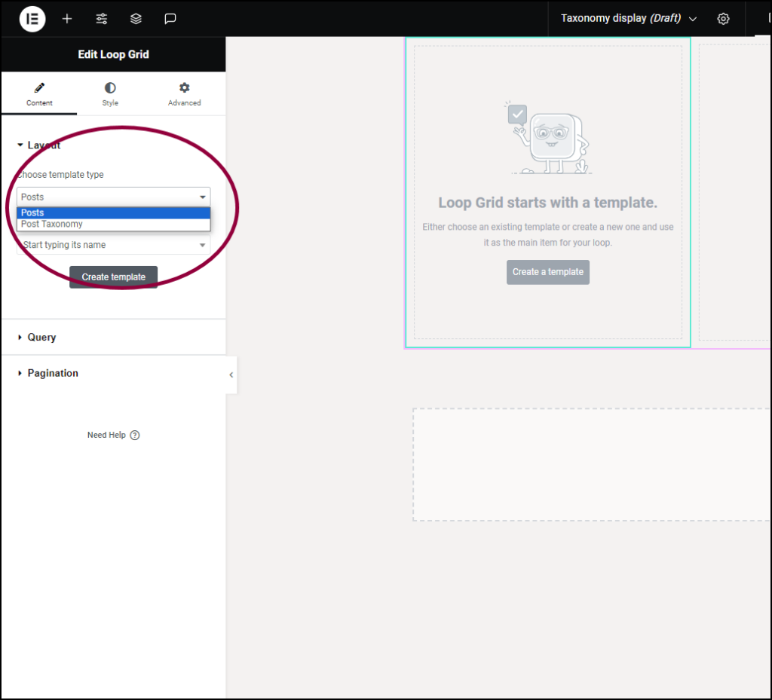Open the Structure navigator layers icon
772x700 pixels.
pyautogui.click(x=136, y=19)
